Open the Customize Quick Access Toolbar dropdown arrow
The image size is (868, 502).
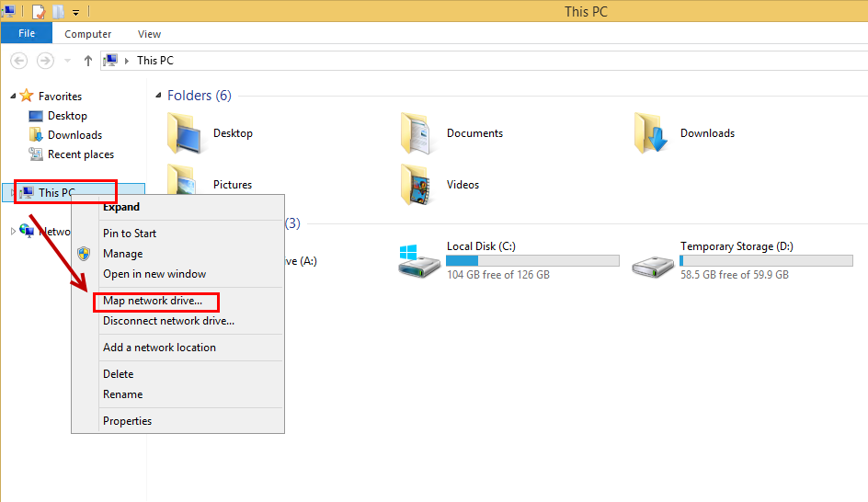point(75,12)
